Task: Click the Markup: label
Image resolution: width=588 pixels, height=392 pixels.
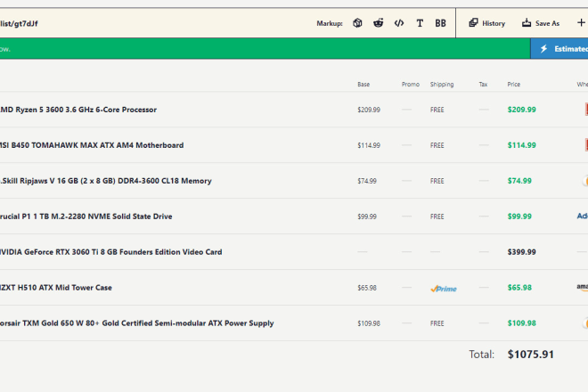Action: 330,24
